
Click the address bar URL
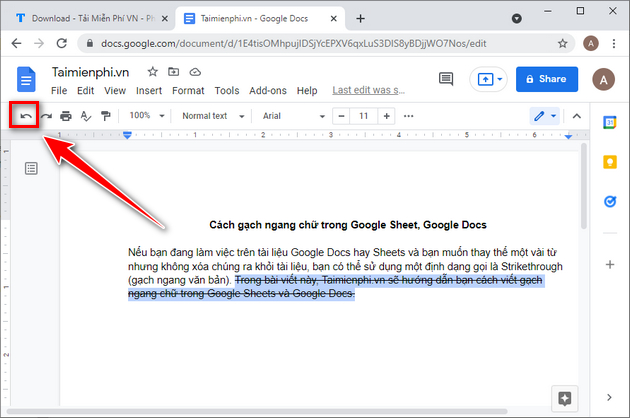pos(294,43)
